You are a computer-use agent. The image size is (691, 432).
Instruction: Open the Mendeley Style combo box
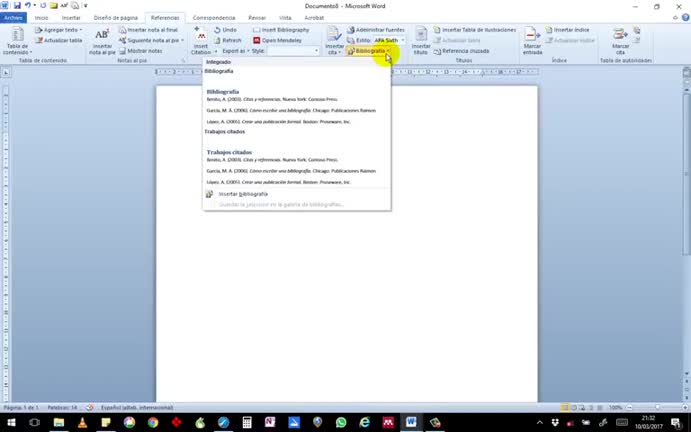pyautogui.click(x=293, y=51)
